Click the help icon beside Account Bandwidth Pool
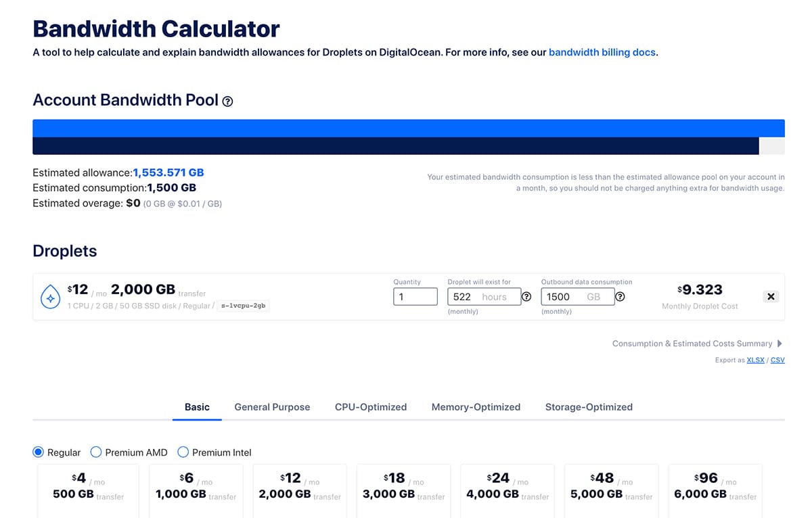Image resolution: width=812 pixels, height=518 pixels. (228, 101)
